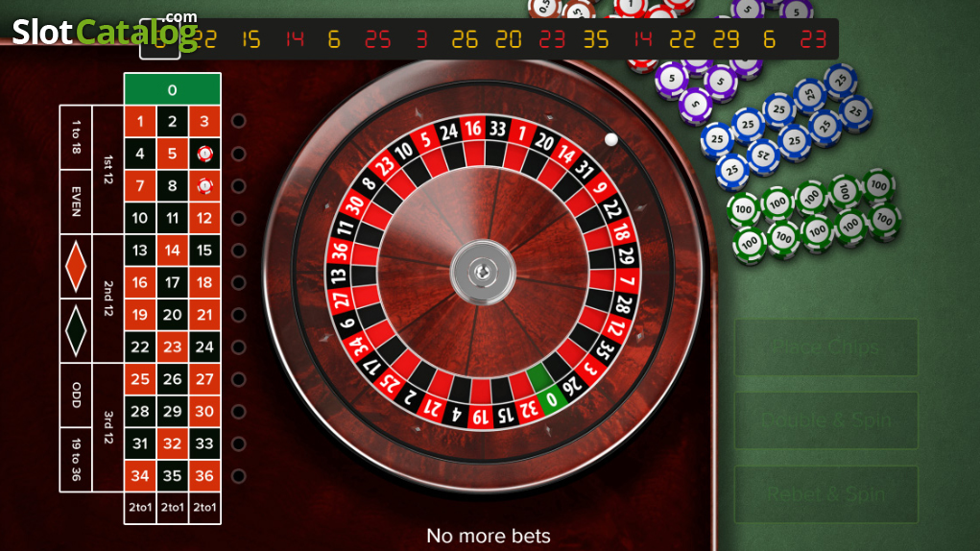Bet on the 1st 12 dozen
The width and height of the screenshot is (980, 551).
pos(108,170)
